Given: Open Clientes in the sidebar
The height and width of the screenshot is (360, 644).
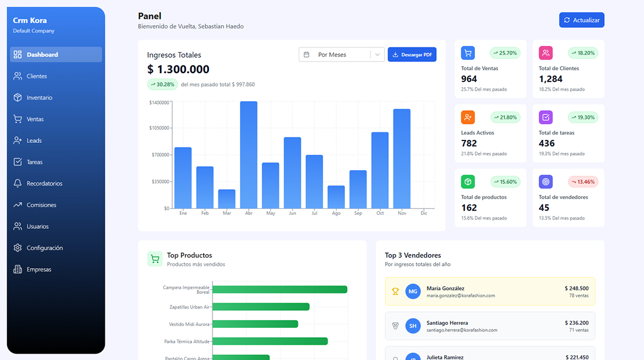Looking at the screenshot, I should pos(36,76).
